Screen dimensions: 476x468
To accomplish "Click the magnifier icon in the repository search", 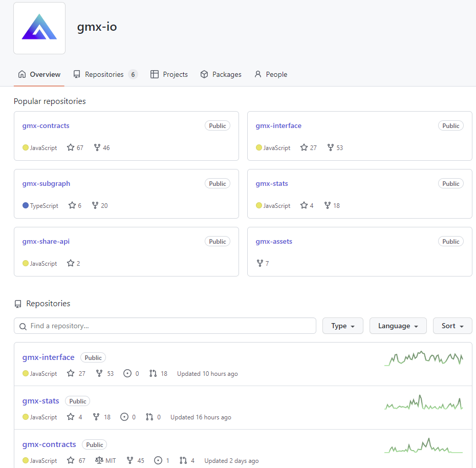I will [23, 327].
